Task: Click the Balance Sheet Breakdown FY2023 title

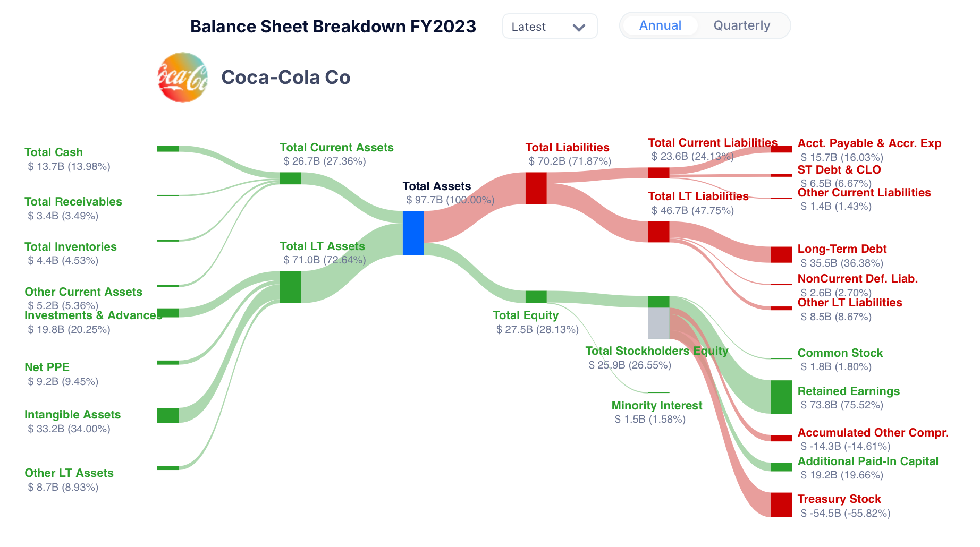Action: (x=333, y=27)
